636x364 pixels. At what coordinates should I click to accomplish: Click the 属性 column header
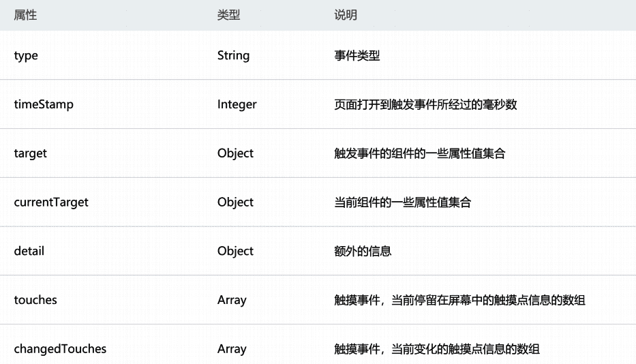(25, 15)
